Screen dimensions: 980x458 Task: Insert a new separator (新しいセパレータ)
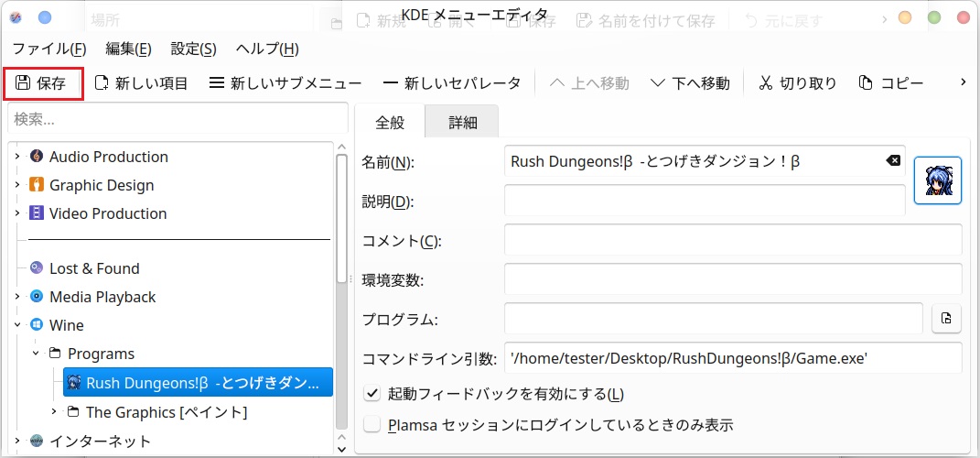[391, 83]
